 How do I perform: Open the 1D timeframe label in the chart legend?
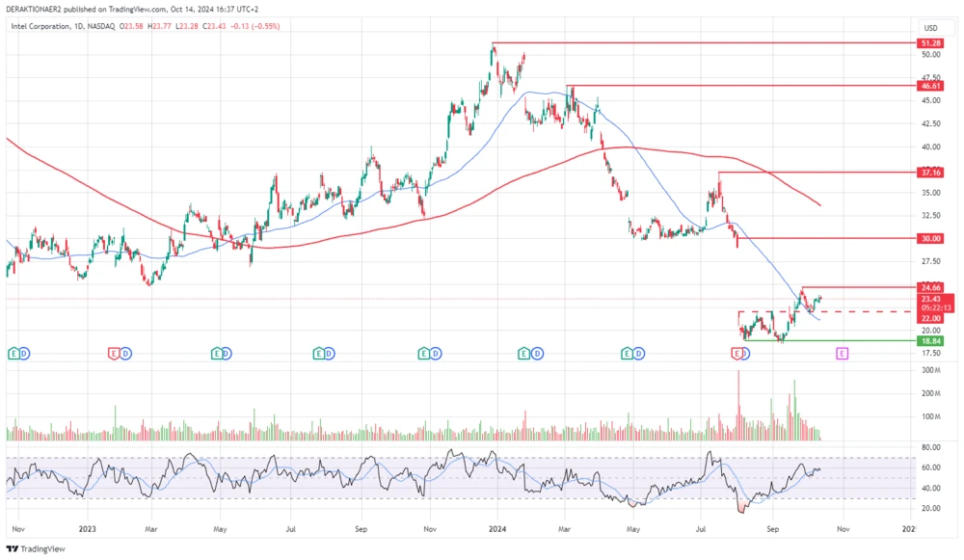pos(80,27)
